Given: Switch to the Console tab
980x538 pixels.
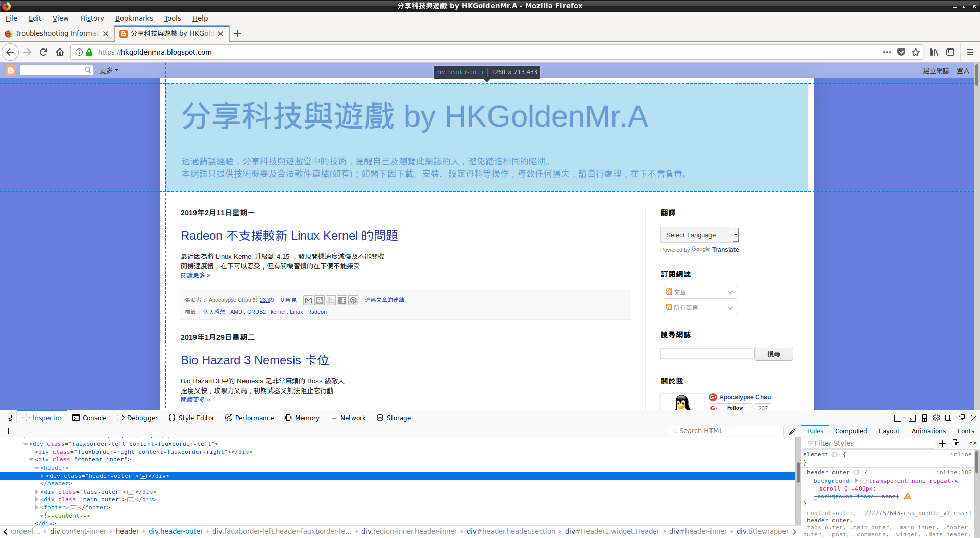Looking at the screenshot, I should tap(89, 418).
